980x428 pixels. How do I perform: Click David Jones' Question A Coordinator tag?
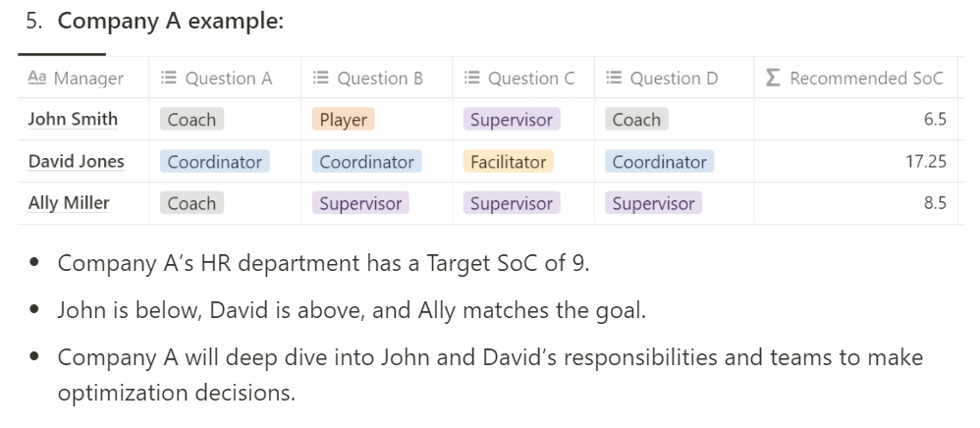(x=214, y=162)
